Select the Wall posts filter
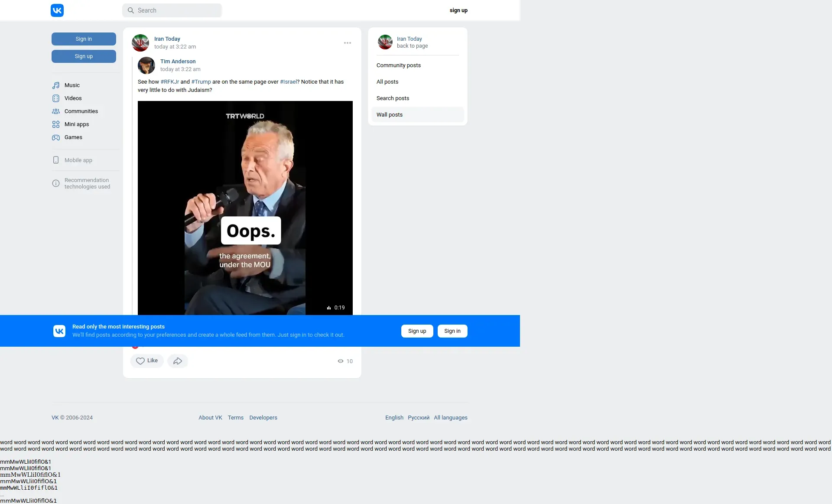The height and width of the screenshot is (504, 832). [x=390, y=115]
